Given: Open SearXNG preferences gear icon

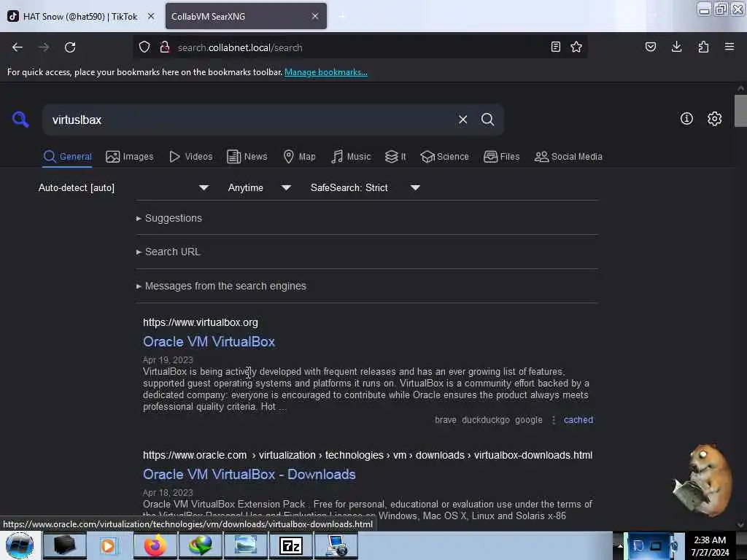Looking at the screenshot, I should pos(714,119).
